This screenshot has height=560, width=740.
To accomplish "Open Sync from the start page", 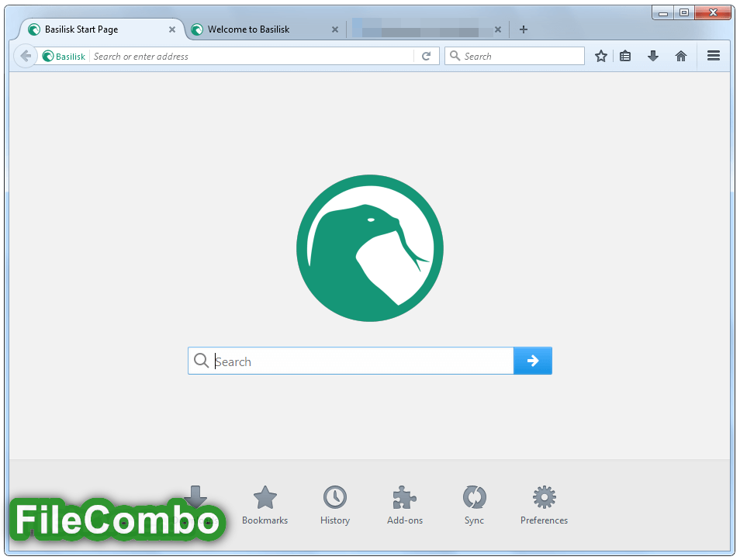I will point(474,505).
